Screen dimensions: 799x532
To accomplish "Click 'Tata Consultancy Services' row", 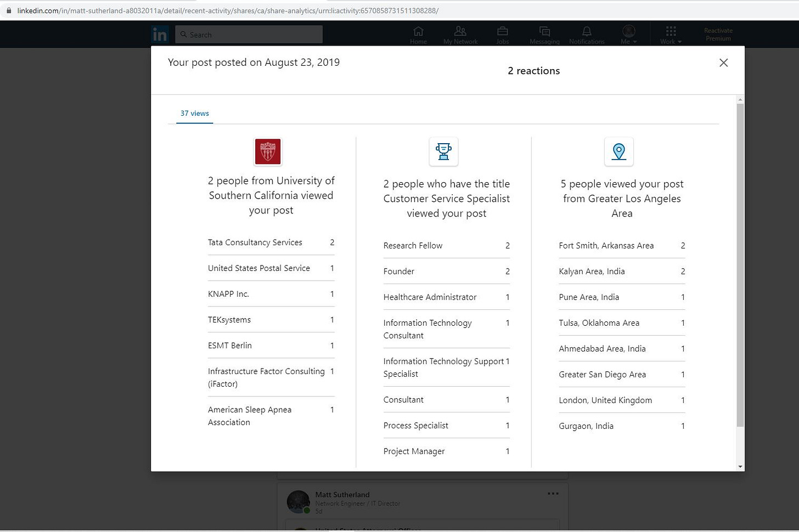I will coord(271,242).
